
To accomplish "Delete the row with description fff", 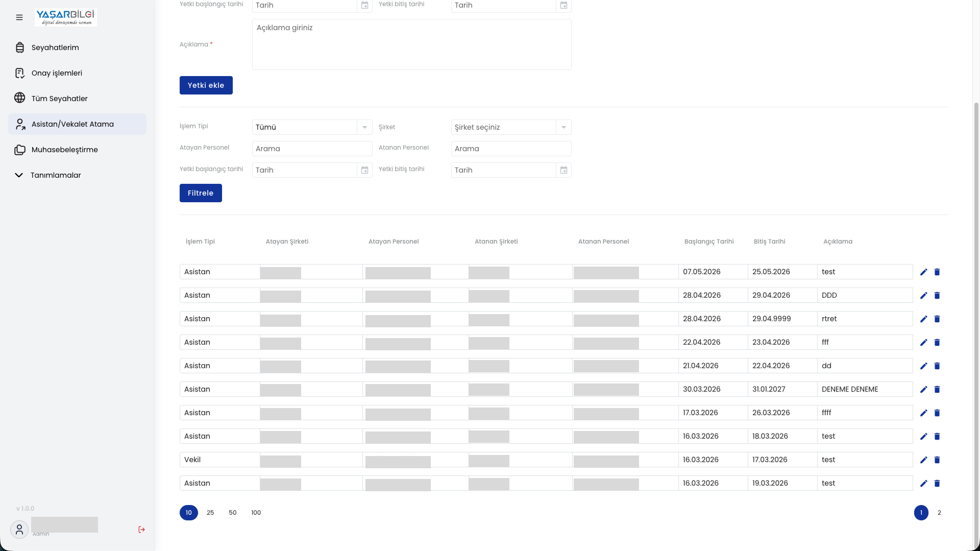I will point(937,343).
